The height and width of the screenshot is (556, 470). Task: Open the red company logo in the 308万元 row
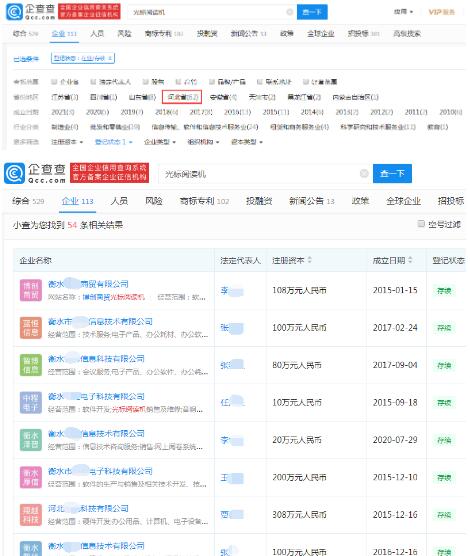pyautogui.click(x=31, y=515)
